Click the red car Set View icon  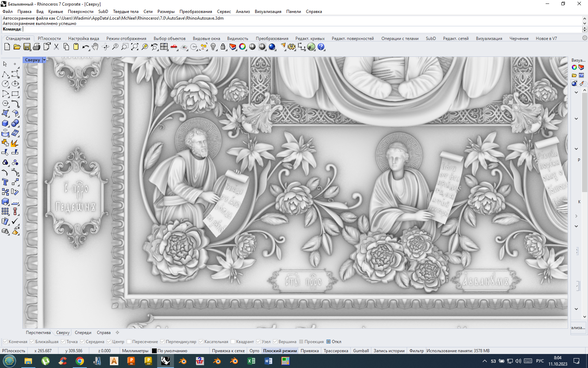coord(174,47)
